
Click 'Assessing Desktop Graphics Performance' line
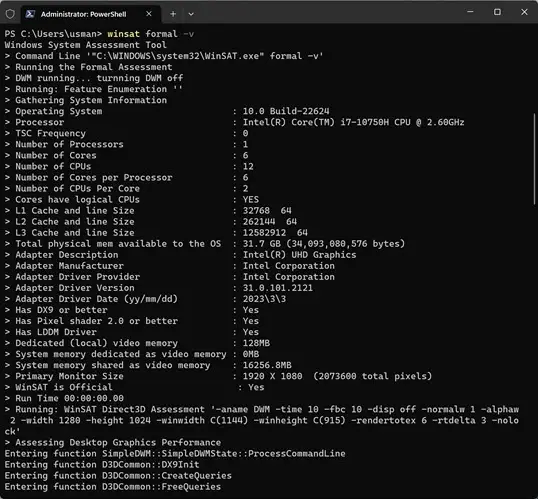pos(113,442)
